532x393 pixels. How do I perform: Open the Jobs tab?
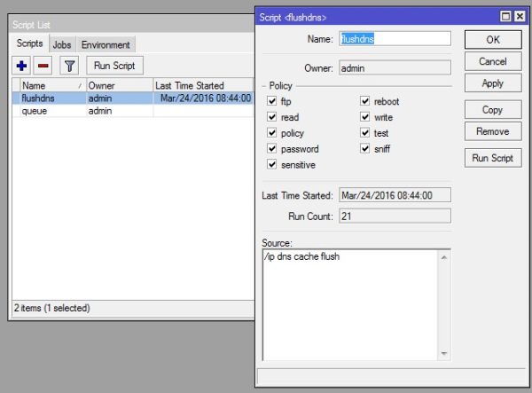click(62, 44)
